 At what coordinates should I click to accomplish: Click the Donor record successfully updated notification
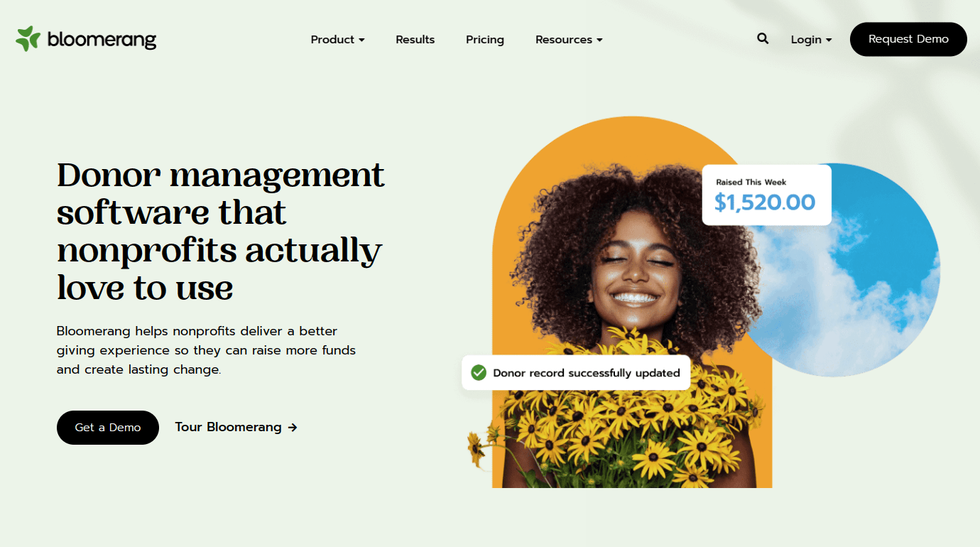tap(576, 373)
